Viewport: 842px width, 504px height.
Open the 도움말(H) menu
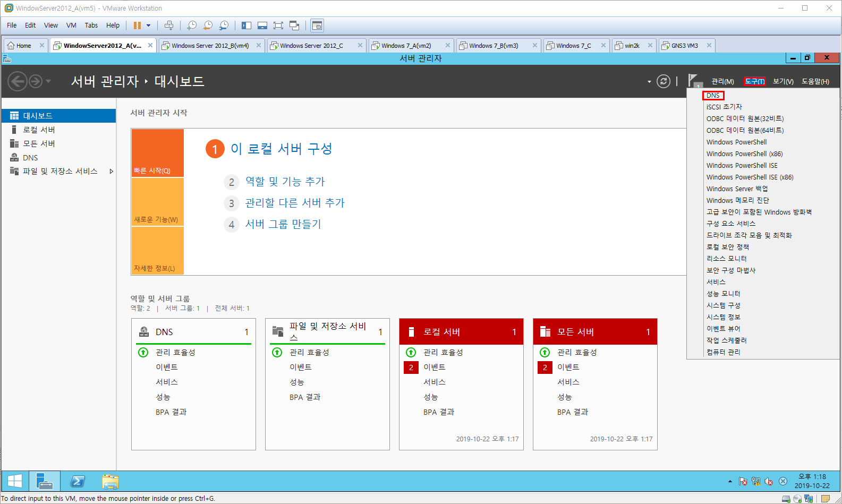click(815, 81)
